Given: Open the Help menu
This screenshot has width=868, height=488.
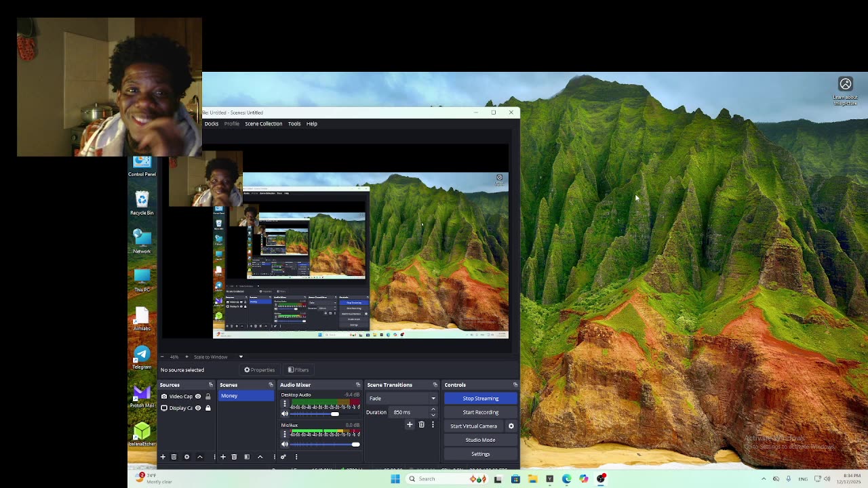Looking at the screenshot, I should tap(311, 123).
